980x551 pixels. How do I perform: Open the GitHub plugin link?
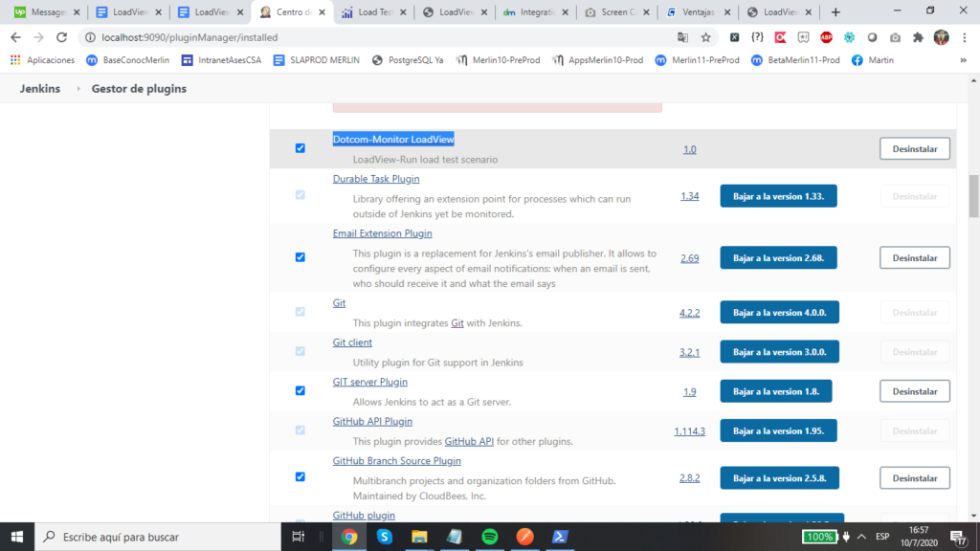tap(364, 516)
